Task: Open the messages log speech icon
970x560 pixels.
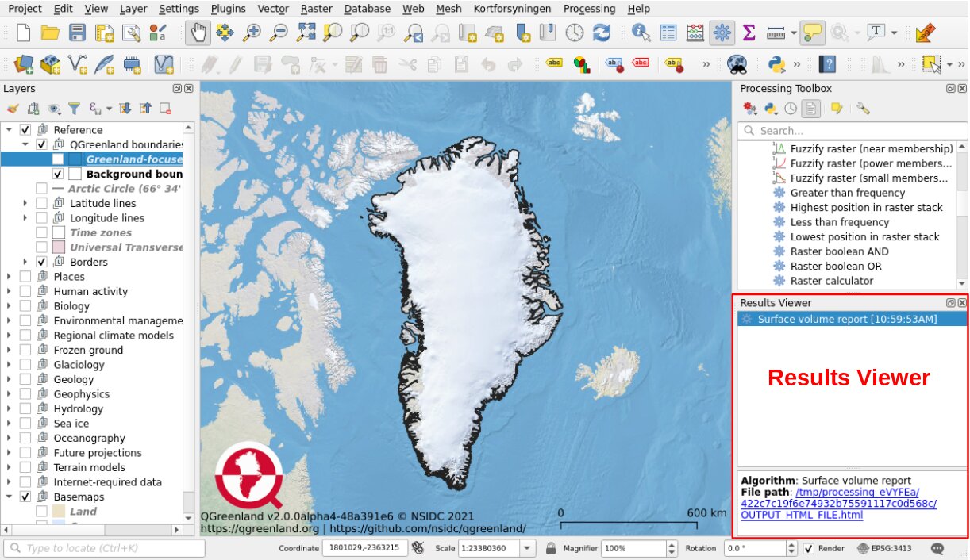Action: [x=937, y=548]
